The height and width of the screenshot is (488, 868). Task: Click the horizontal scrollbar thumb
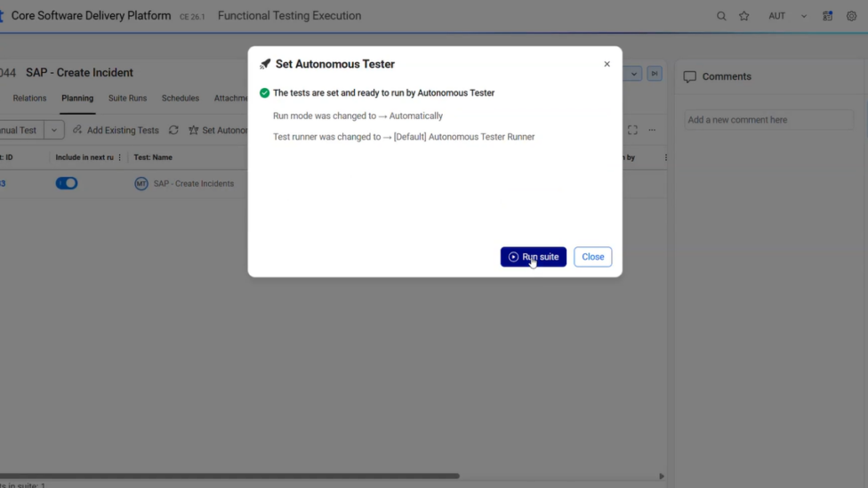pos(229,476)
